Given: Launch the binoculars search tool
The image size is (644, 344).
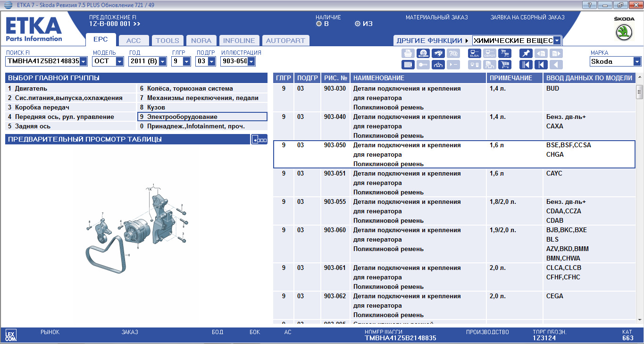Looking at the screenshot, I should coord(438,53).
